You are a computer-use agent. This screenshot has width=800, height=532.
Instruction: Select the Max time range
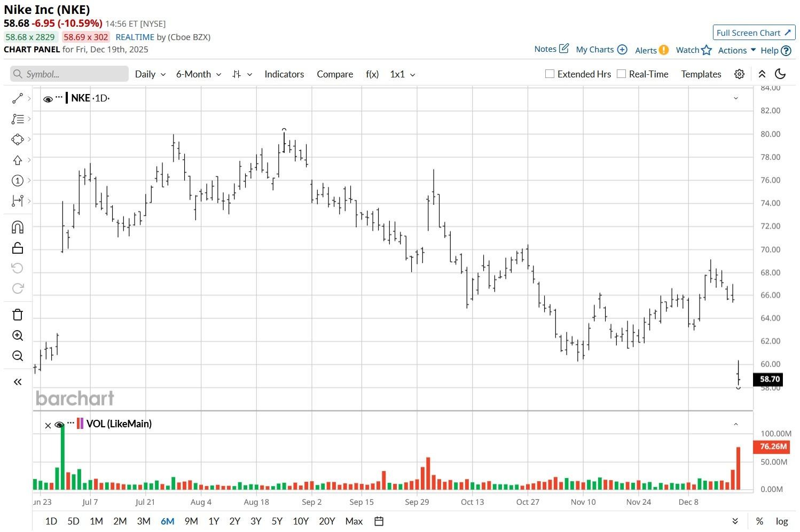tap(354, 521)
